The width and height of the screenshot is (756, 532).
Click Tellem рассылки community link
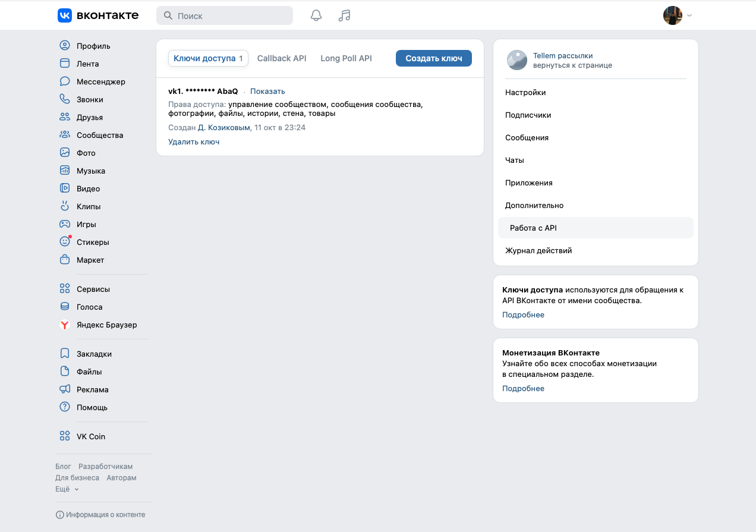563,55
